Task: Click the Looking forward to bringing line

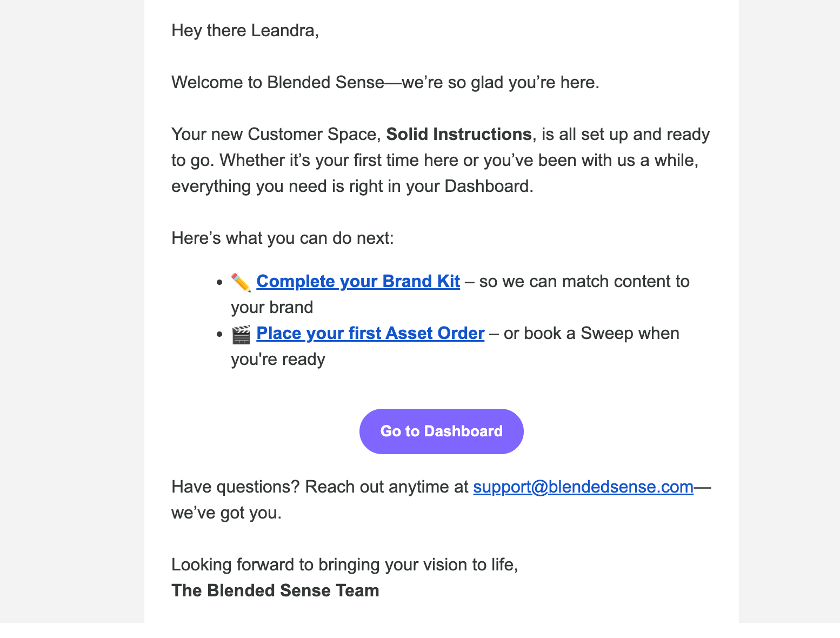Action: click(x=344, y=565)
